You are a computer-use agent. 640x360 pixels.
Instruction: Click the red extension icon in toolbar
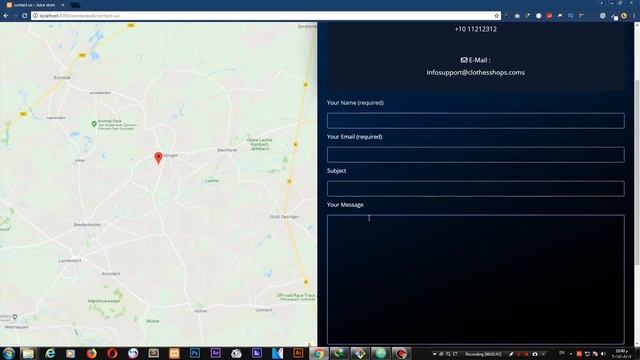coord(549,16)
